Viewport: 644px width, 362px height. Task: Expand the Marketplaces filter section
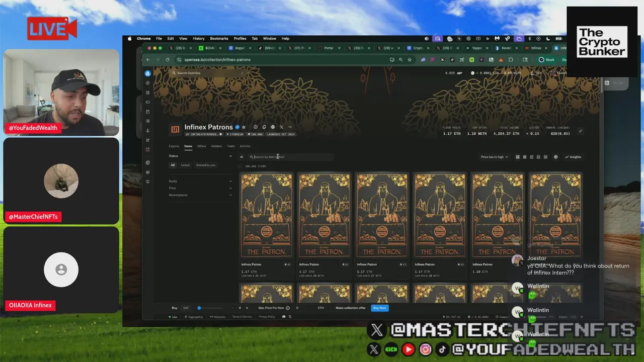point(200,195)
